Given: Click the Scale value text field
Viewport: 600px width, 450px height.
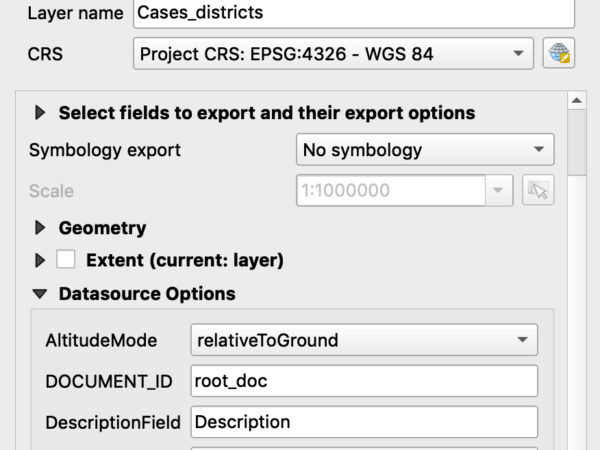Looking at the screenshot, I should (x=391, y=190).
